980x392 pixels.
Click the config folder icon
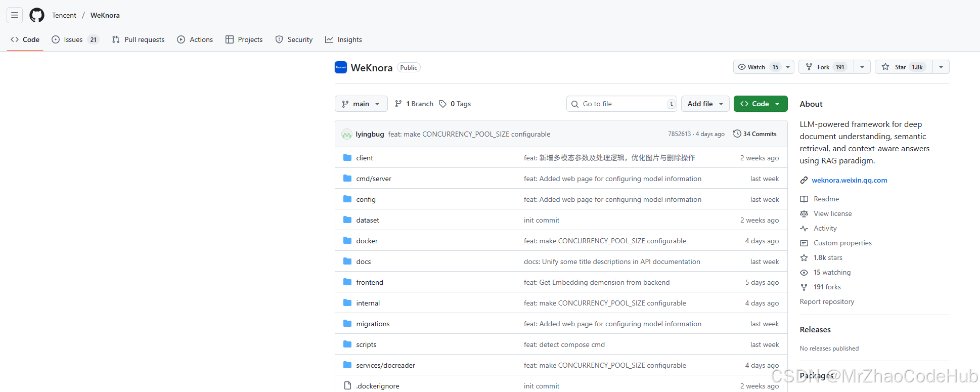click(x=347, y=199)
